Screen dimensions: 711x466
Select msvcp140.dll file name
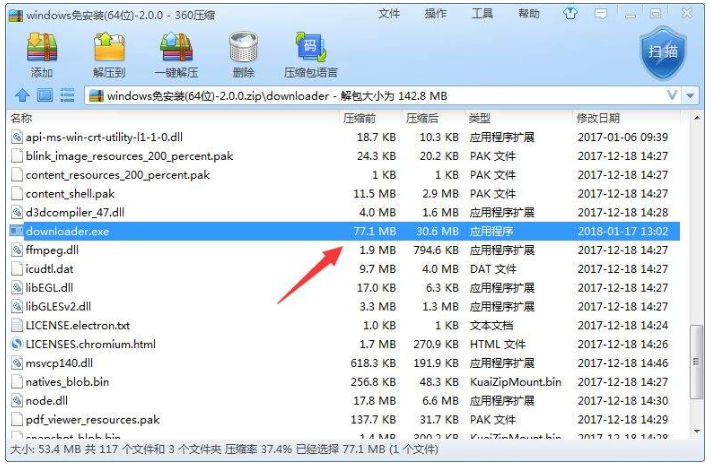coord(59,363)
